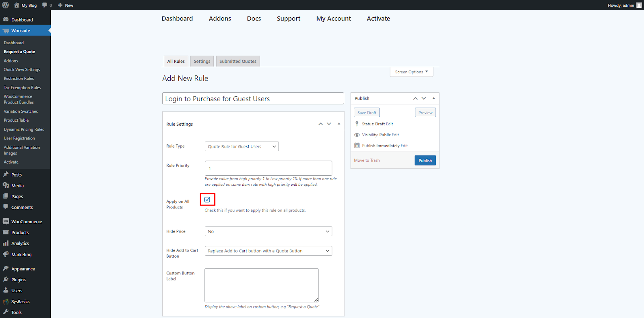Image resolution: width=644 pixels, height=318 pixels.
Task: Click the Plugins icon in sidebar
Action: [6, 279]
